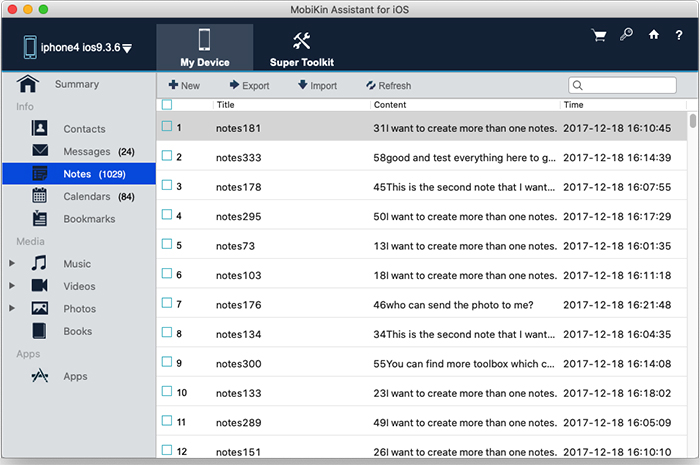
Task: Click the New plus icon
Action: click(x=173, y=84)
